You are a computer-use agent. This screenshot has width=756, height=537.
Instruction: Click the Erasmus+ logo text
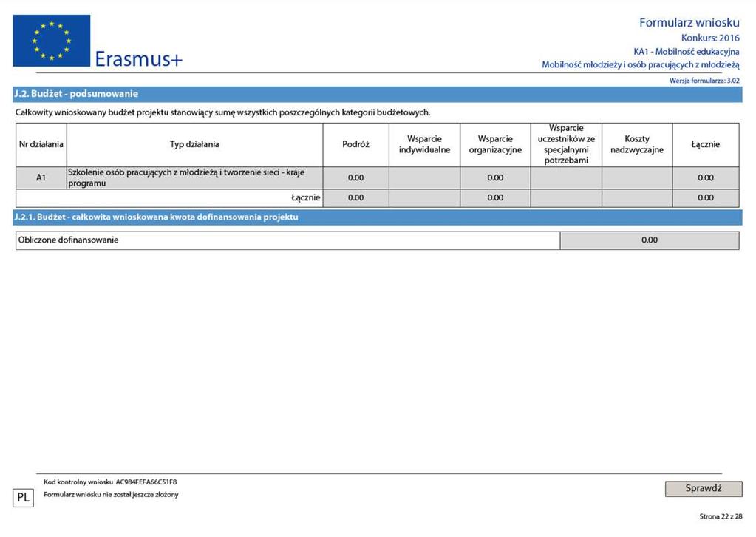(138, 59)
